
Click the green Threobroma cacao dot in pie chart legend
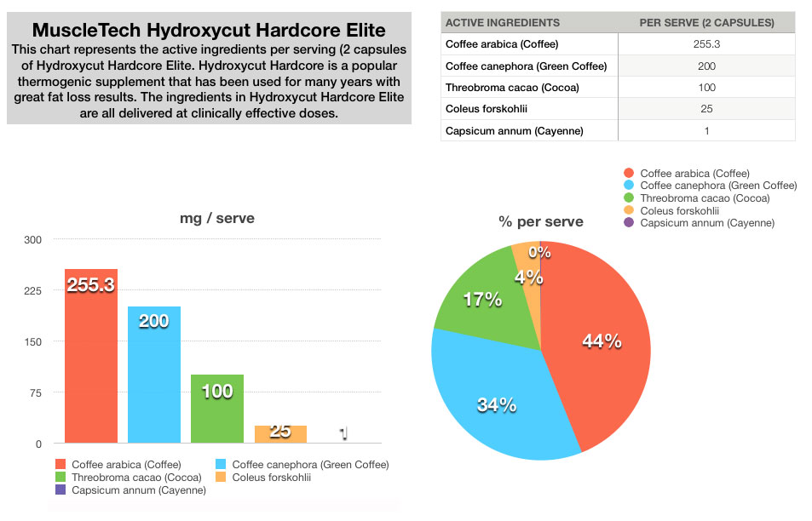tap(629, 198)
